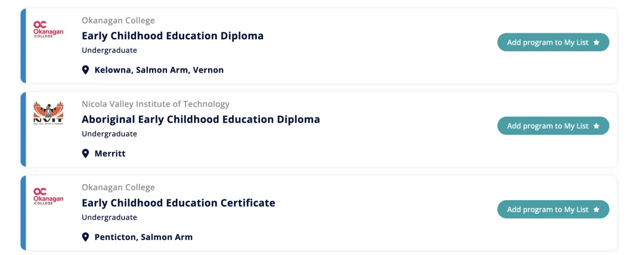644x255 pixels.
Task: Click the star icon on the Early Childhood Education Diploma button
Action: [596, 42]
